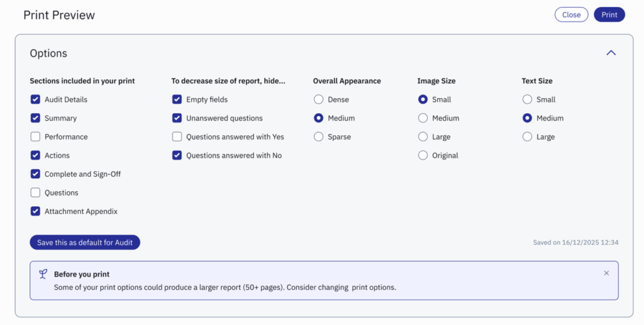Uncheck the Audit Details section
The height and width of the screenshot is (325, 644).
(x=35, y=99)
